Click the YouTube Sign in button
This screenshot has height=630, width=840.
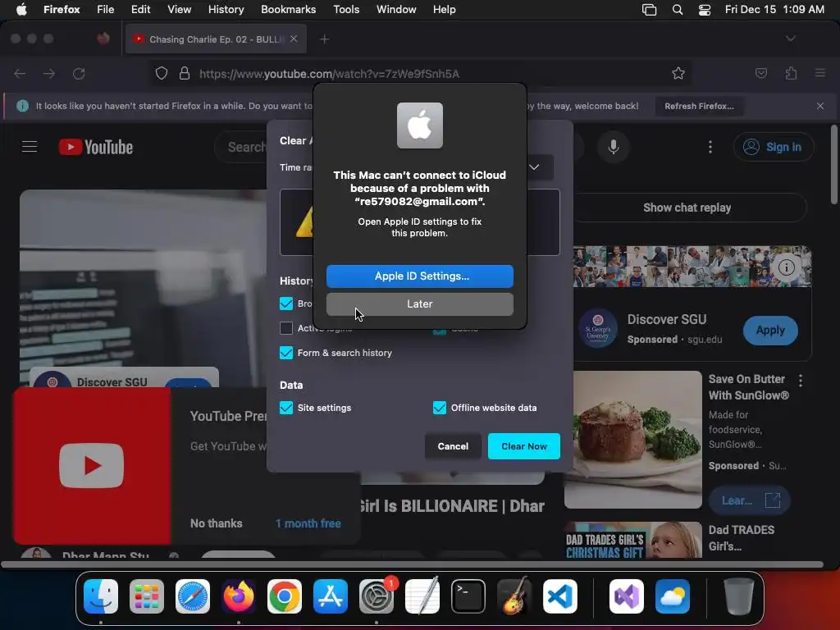point(774,147)
